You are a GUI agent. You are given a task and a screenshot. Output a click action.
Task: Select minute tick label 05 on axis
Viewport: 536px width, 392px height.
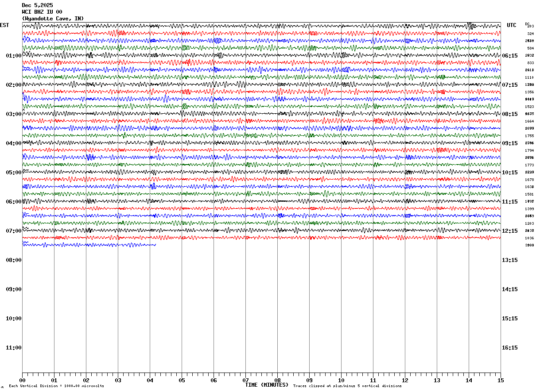(182, 380)
